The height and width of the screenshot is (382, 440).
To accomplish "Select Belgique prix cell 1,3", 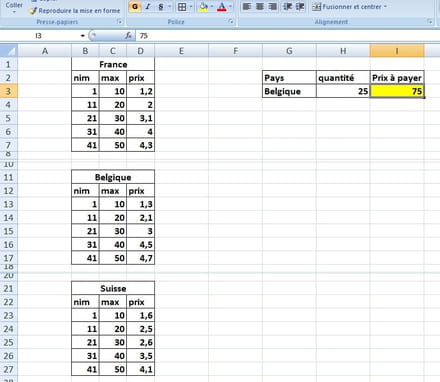I will point(141,204).
